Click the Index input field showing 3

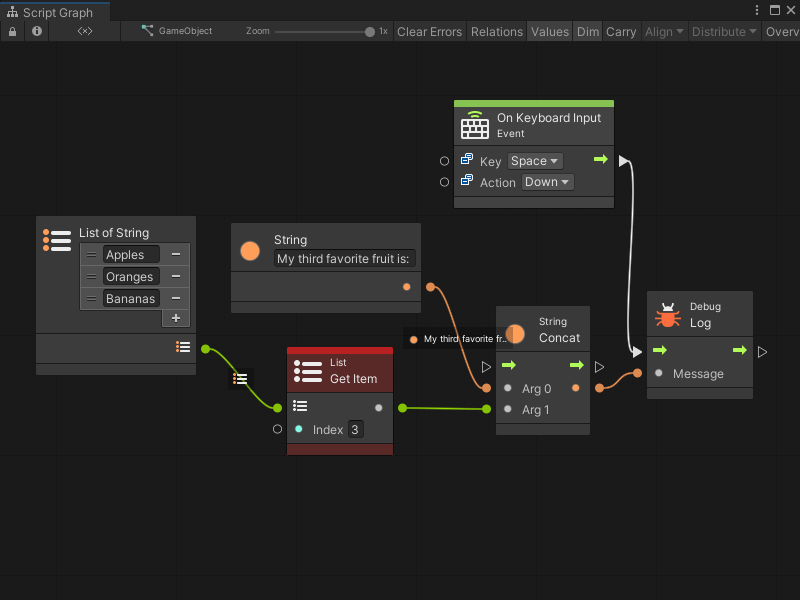pyautogui.click(x=356, y=429)
